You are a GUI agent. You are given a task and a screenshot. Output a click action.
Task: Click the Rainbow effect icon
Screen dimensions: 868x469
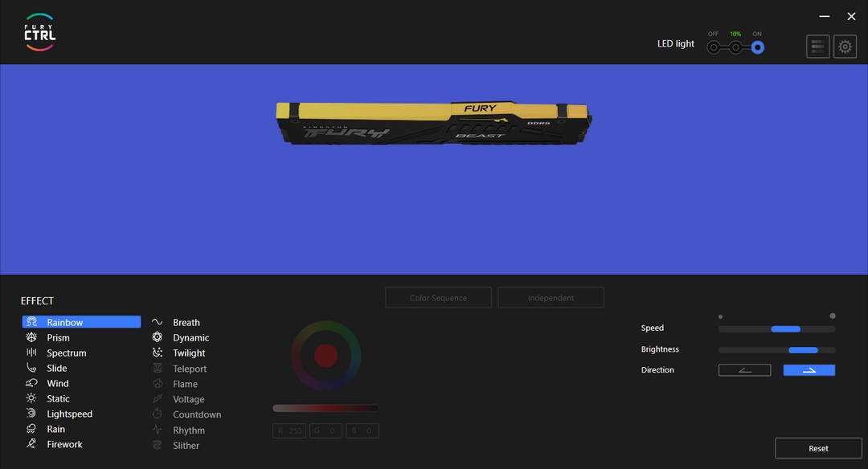31,322
